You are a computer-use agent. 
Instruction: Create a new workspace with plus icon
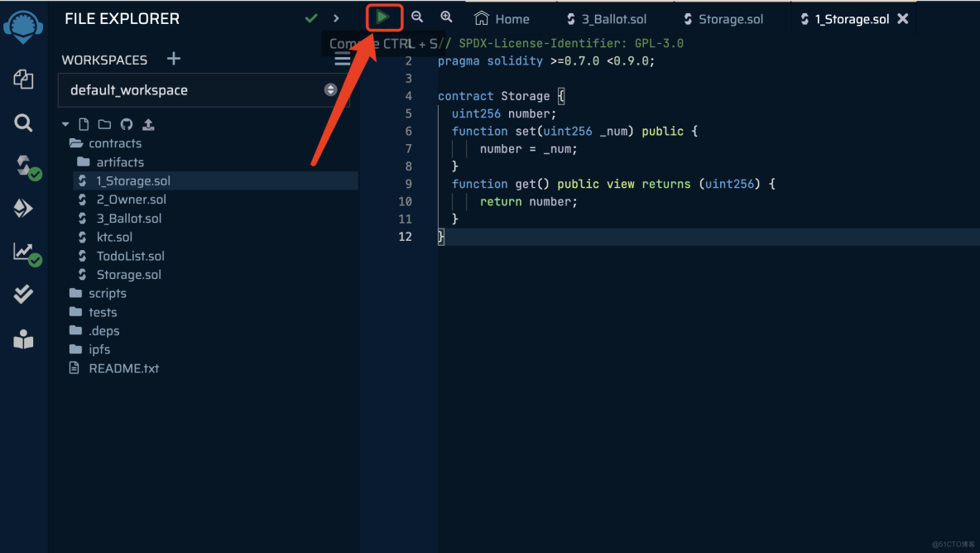click(x=174, y=59)
